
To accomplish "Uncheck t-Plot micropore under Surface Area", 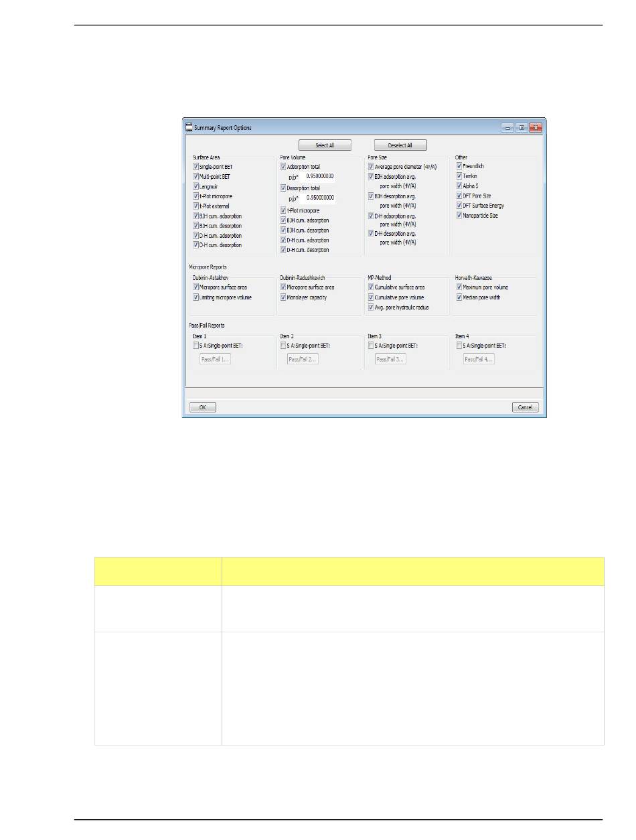I will point(195,196).
